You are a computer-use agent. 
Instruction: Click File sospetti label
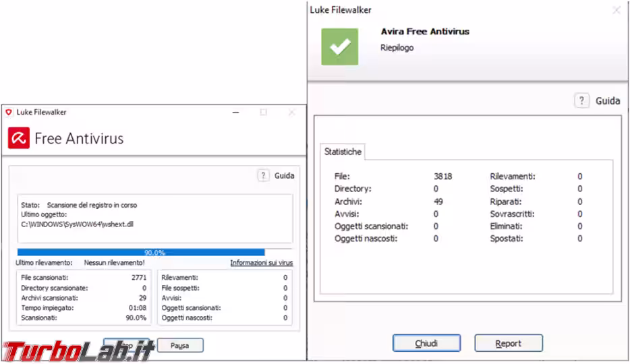180,288
